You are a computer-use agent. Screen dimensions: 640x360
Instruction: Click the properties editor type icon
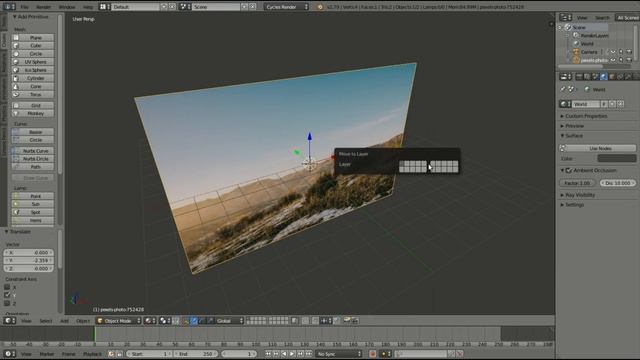tap(565, 77)
